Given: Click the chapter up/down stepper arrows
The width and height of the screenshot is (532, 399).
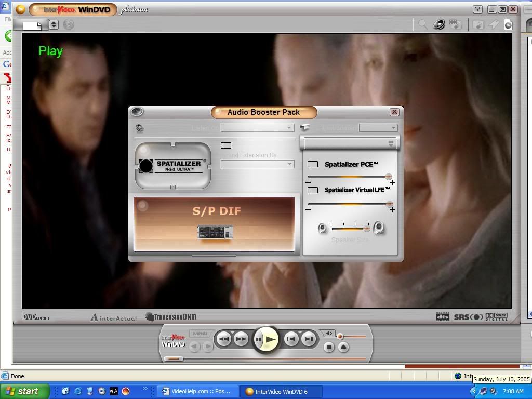Looking at the screenshot, I should [x=54, y=24].
